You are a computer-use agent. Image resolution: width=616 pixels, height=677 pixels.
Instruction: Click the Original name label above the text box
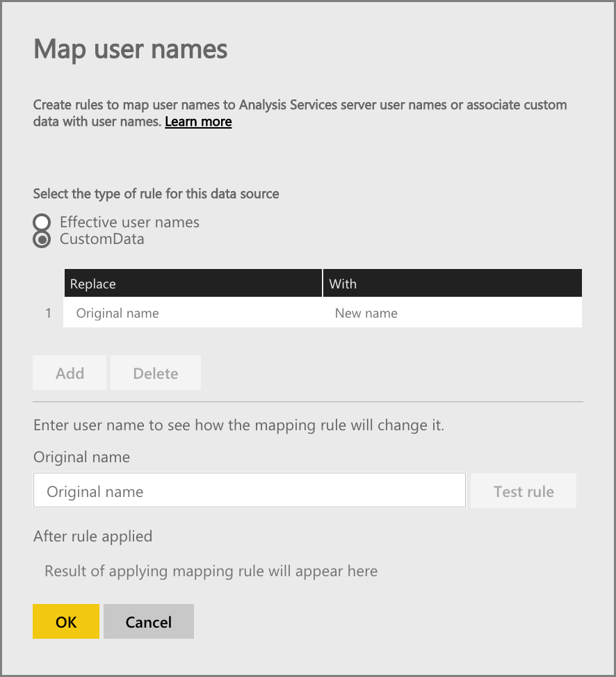(x=81, y=457)
